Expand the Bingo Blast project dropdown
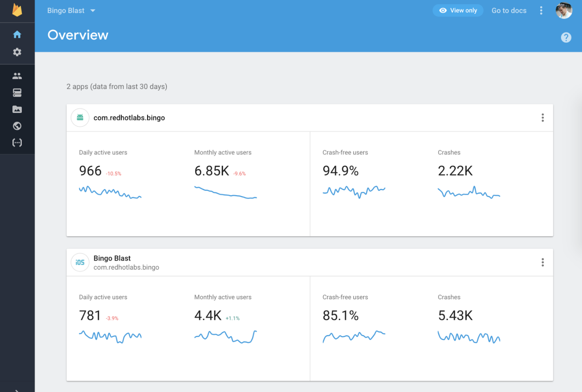Image resolution: width=582 pixels, height=392 pixels. [x=71, y=11]
